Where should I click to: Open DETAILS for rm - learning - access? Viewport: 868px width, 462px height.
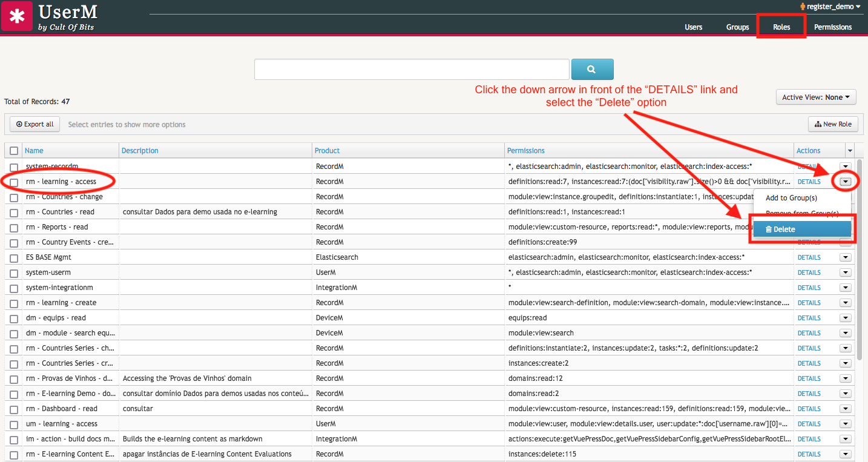coord(809,182)
